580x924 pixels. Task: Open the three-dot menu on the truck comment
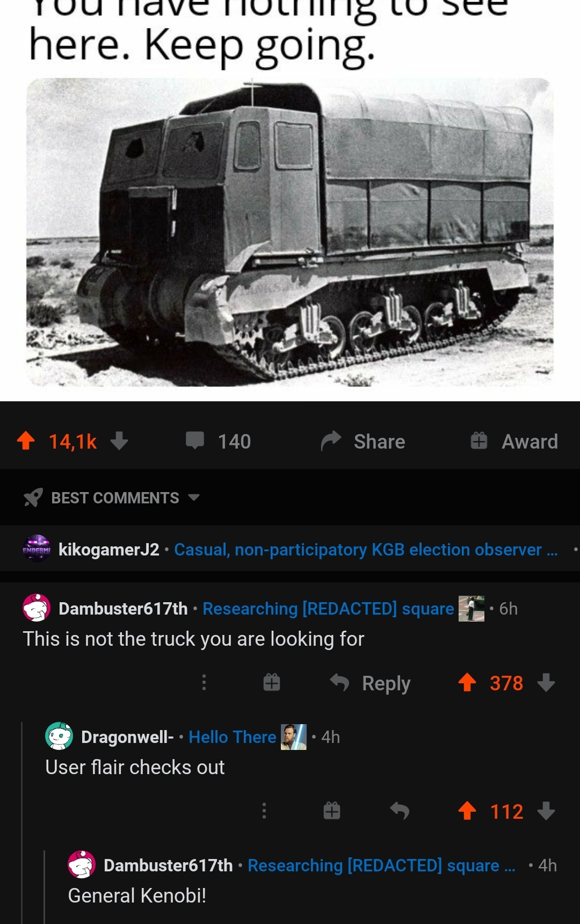coord(204,683)
